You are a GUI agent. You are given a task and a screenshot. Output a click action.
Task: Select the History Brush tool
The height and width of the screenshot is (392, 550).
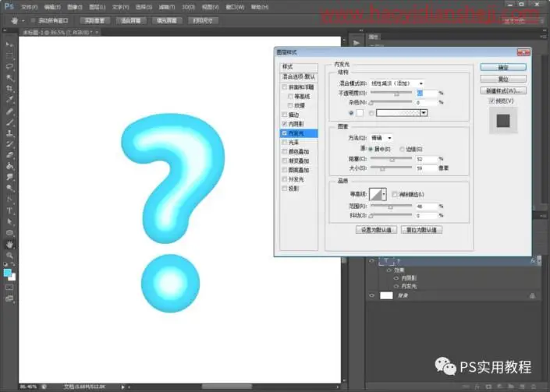click(x=9, y=144)
